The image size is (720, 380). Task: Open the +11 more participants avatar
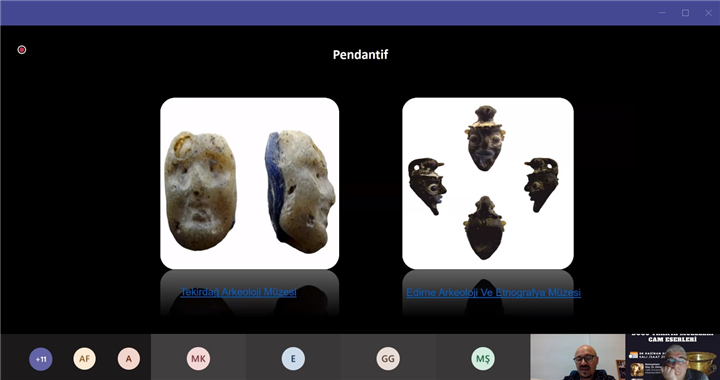click(41, 359)
